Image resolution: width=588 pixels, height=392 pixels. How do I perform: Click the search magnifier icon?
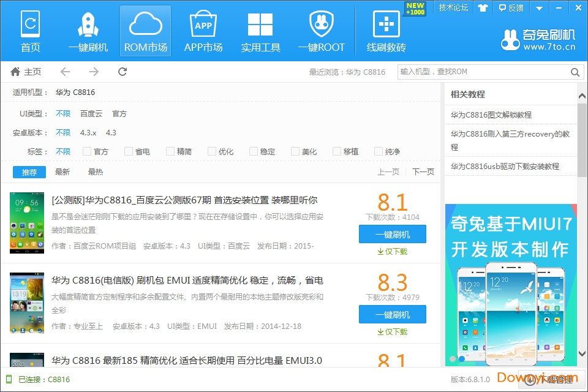click(575, 72)
